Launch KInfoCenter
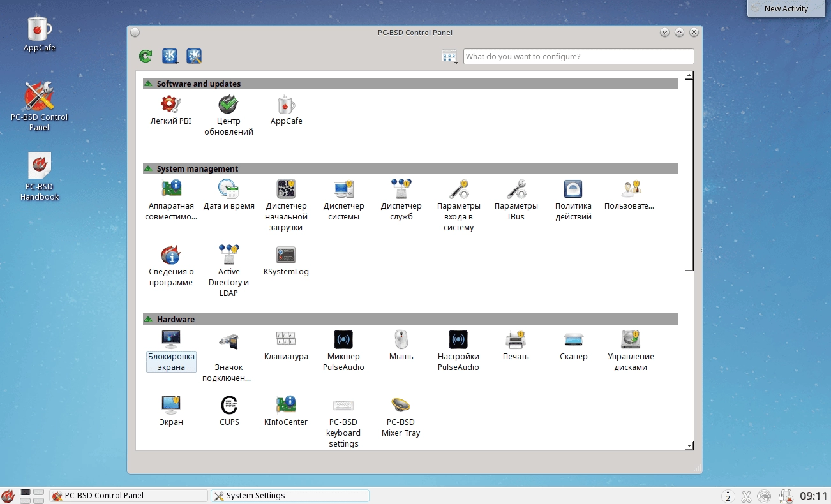The image size is (831, 504). (286, 411)
